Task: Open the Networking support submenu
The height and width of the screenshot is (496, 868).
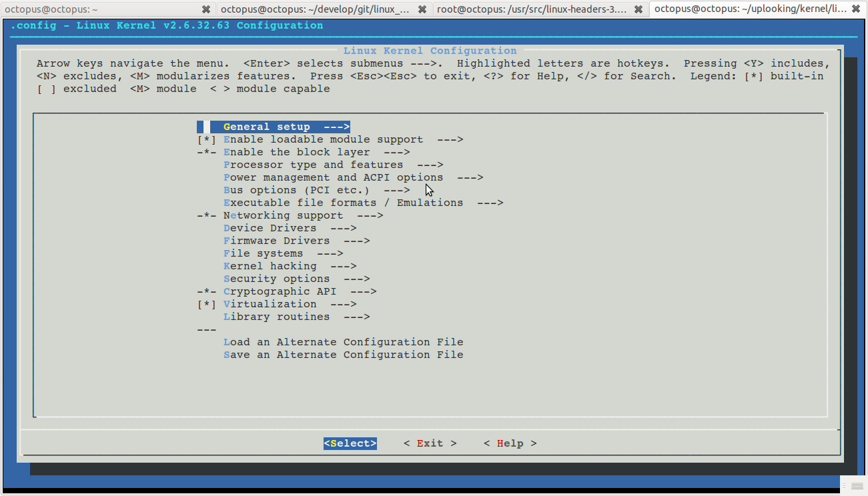Action: pos(304,215)
